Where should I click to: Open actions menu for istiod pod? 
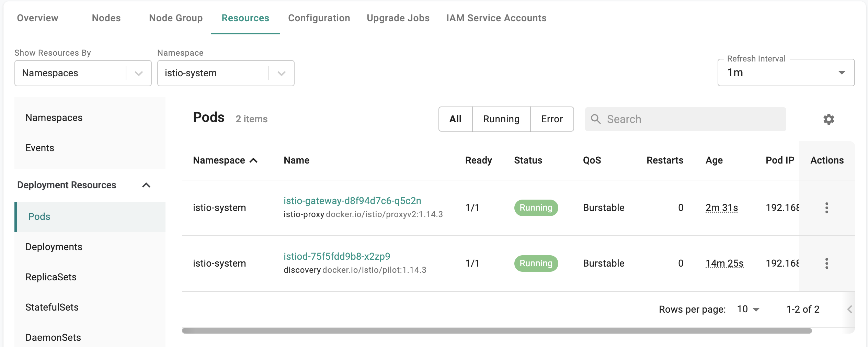(826, 264)
